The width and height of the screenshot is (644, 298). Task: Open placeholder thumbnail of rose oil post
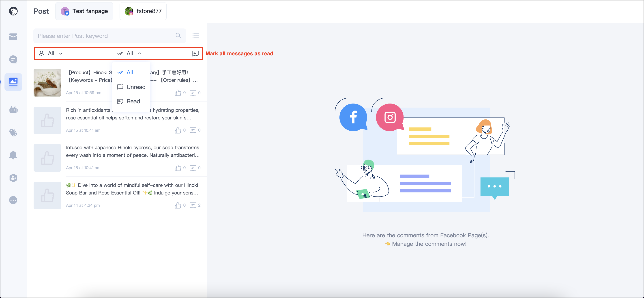pyautogui.click(x=47, y=120)
